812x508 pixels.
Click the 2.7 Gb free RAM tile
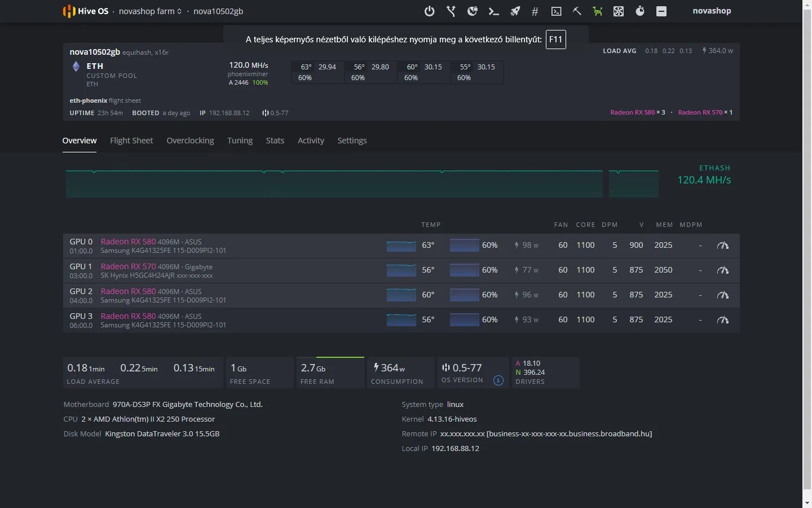330,373
